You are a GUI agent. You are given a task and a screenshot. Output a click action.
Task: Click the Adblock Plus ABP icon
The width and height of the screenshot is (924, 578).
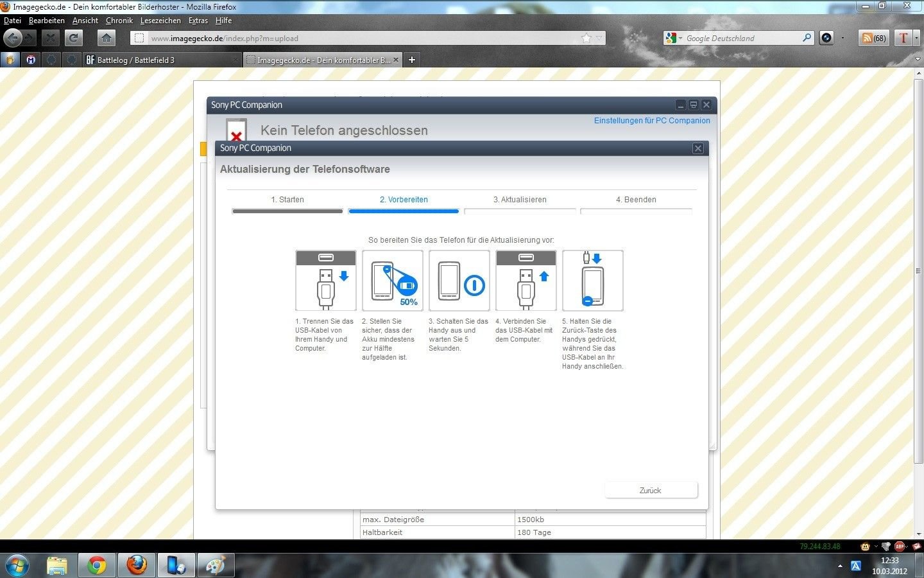tap(900, 547)
